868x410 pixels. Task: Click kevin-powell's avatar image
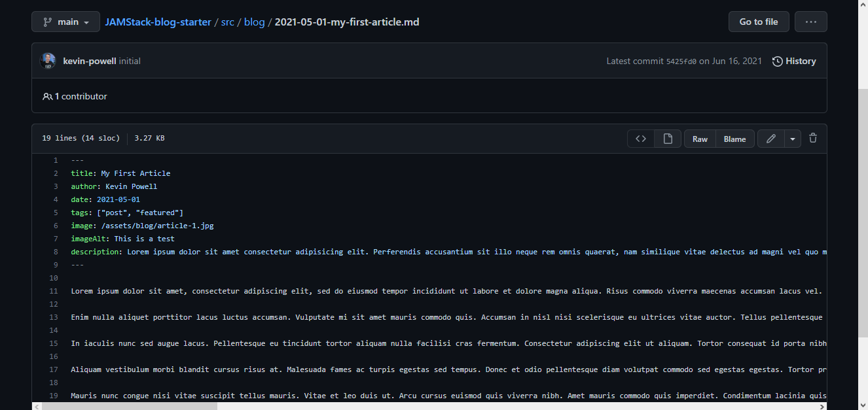[48, 61]
